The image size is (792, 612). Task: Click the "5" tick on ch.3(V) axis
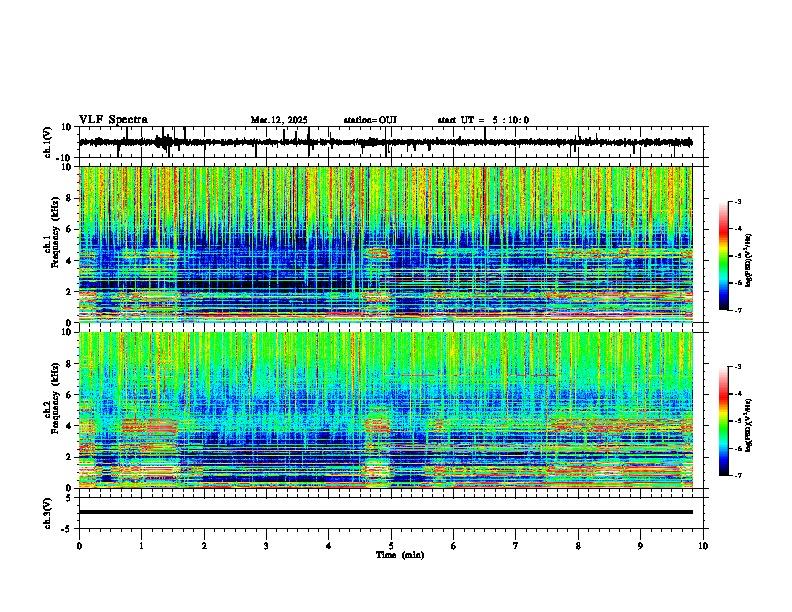point(70,498)
